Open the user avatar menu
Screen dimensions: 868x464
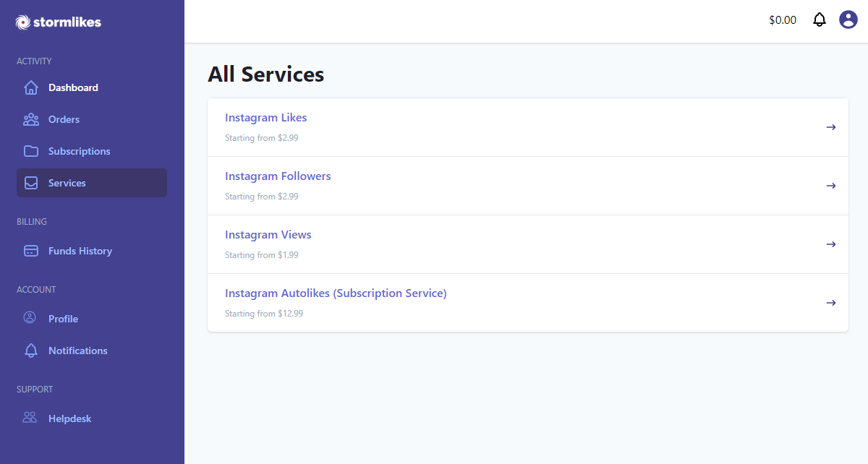(x=848, y=20)
